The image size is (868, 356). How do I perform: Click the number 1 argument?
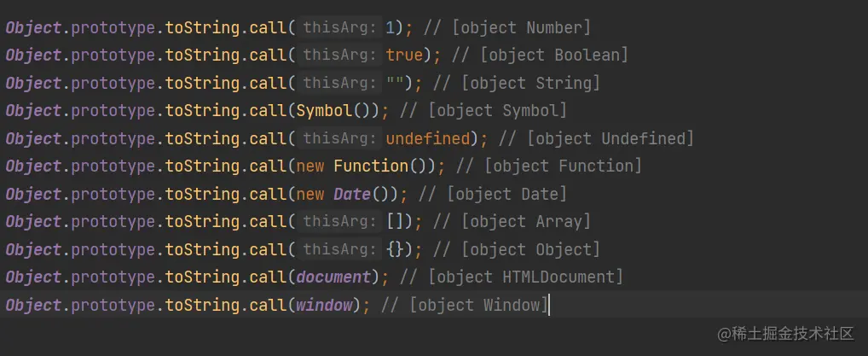pyautogui.click(x=391, y=27)
